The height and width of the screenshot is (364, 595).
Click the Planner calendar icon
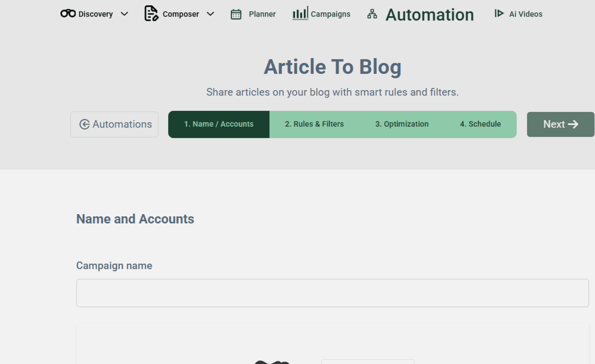[x=236, y=14]
